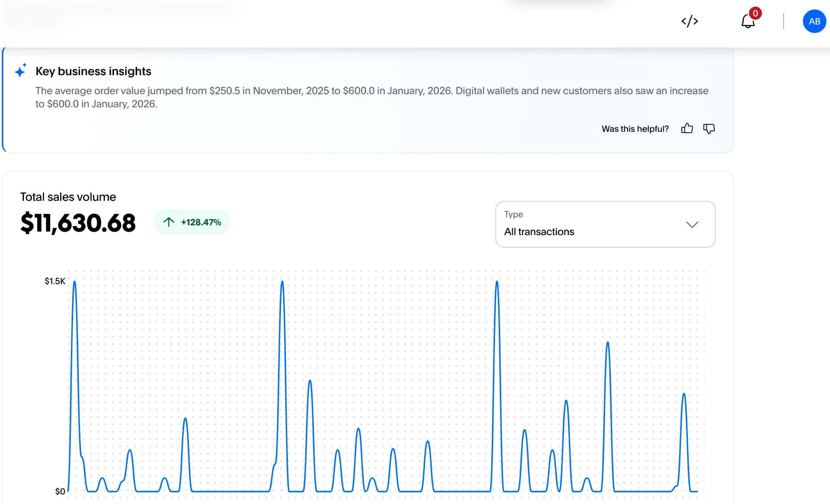This screenshot has height=504, width=830.
Task: Open the Type transactions dropdown
Action: pyautogui.click(x=605, y=224)
